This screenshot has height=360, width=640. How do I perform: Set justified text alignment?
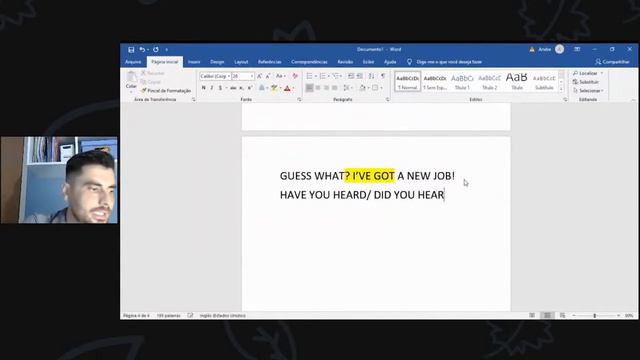(x=335, y=88)
